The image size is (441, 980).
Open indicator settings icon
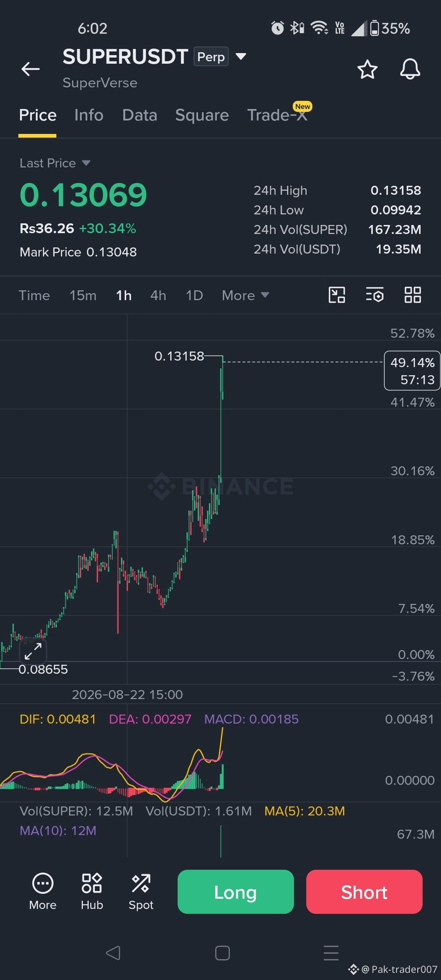point(374,295)
